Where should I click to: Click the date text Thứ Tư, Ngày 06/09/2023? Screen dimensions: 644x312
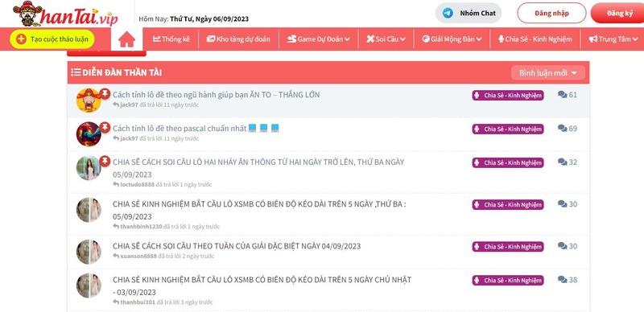(x=209, y=18)
